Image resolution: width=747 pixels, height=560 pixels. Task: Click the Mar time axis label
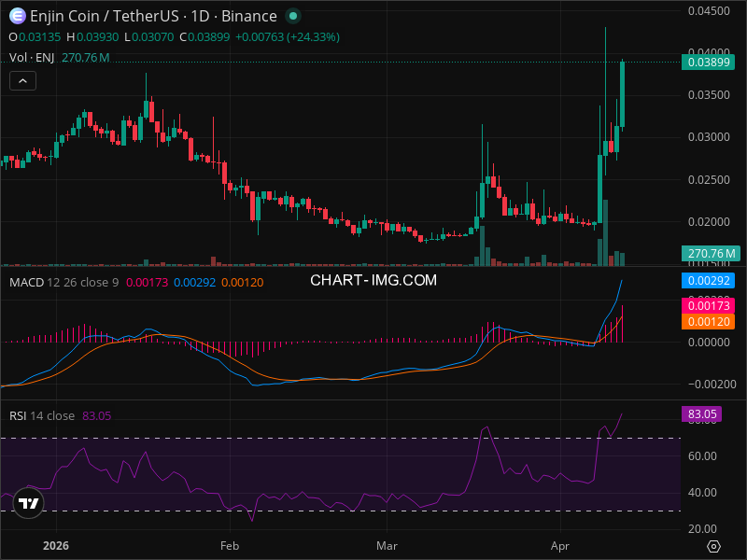pyautogui.click(x=387, y=546)
